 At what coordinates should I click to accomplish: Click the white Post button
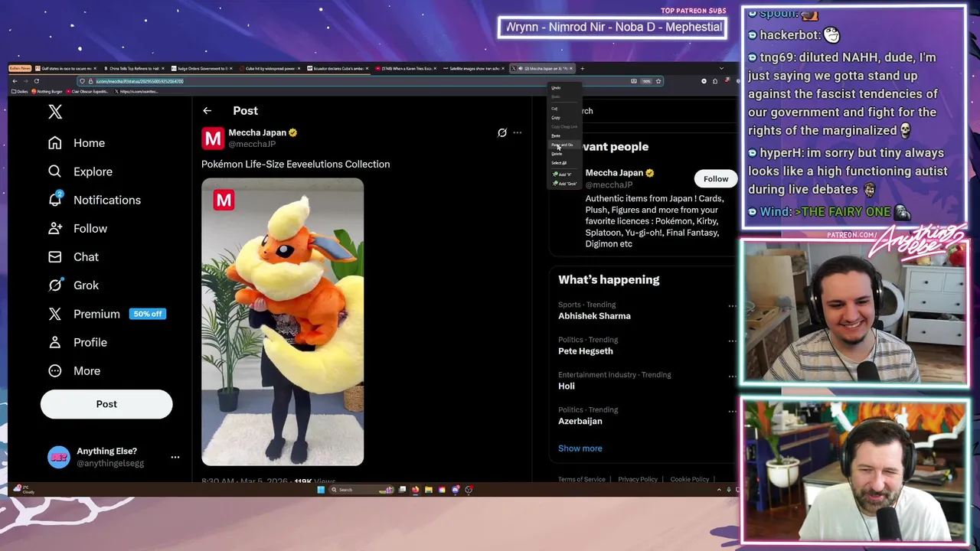[x=106, y=404]
